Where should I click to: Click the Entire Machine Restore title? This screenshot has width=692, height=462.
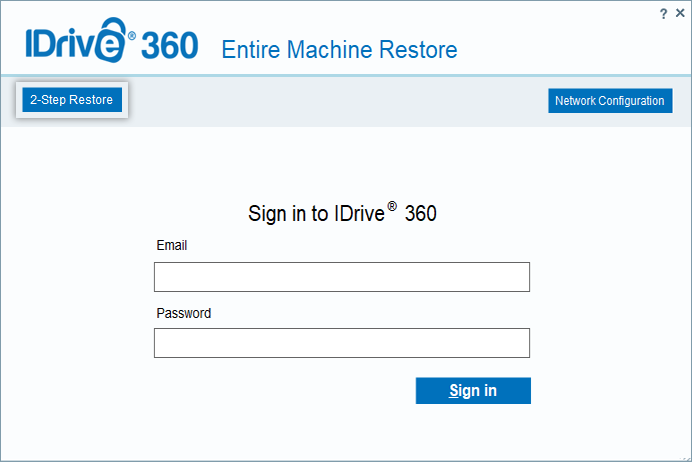[339, 49]
